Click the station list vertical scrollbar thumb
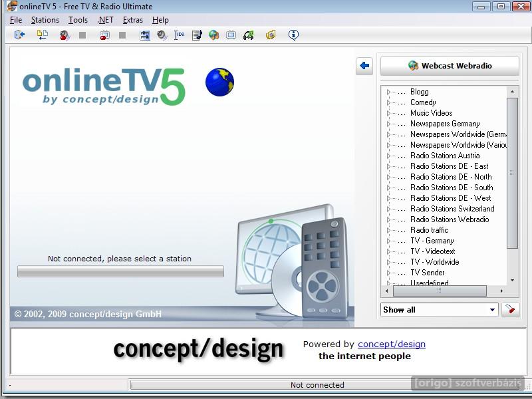532x399 pixels. (512, 173)
